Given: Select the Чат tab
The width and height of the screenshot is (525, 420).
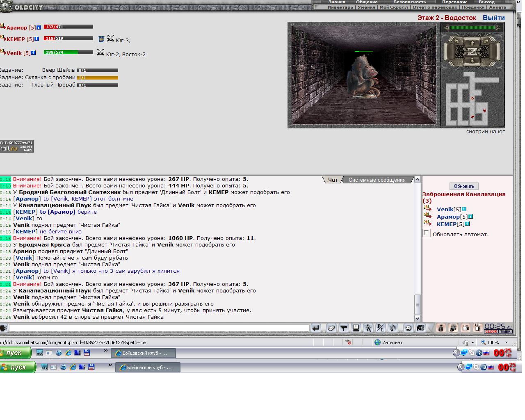Looking at the screenshot, I should (x=333, y=180).
